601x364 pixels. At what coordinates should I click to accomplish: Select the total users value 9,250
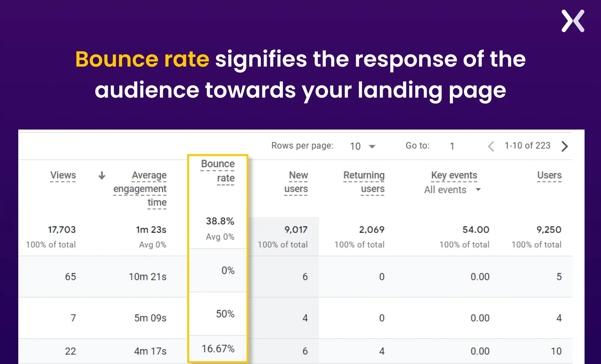549,230
